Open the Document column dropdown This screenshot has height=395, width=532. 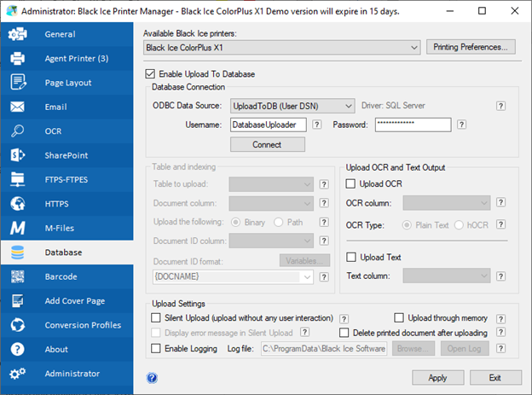(271, 203)
